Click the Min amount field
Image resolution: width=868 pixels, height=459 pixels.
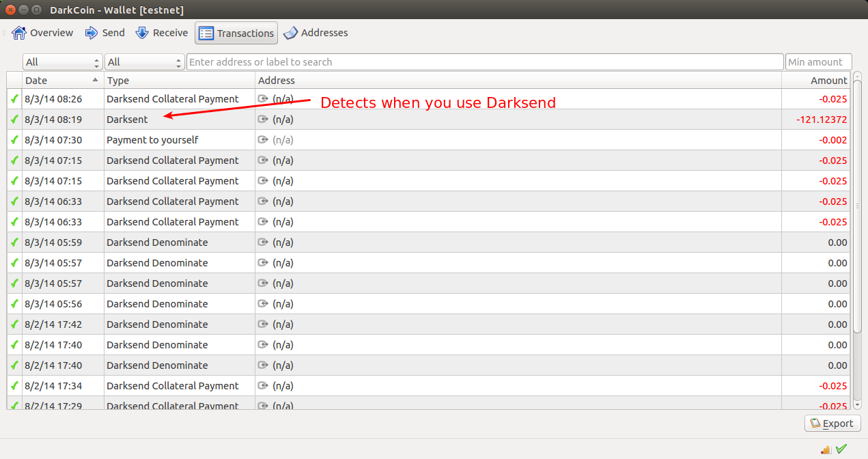(x=819, y=62)
